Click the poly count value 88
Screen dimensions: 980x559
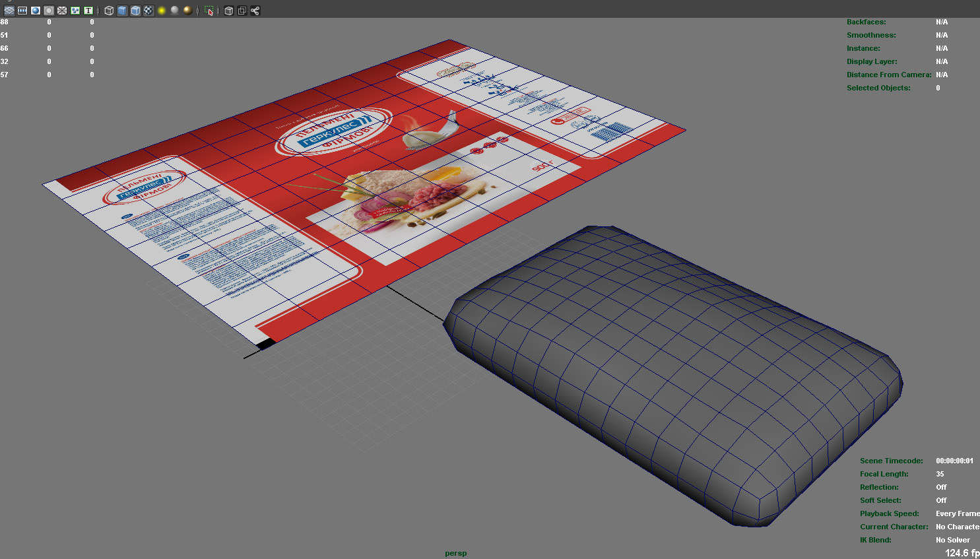click(x=5, y=22)
